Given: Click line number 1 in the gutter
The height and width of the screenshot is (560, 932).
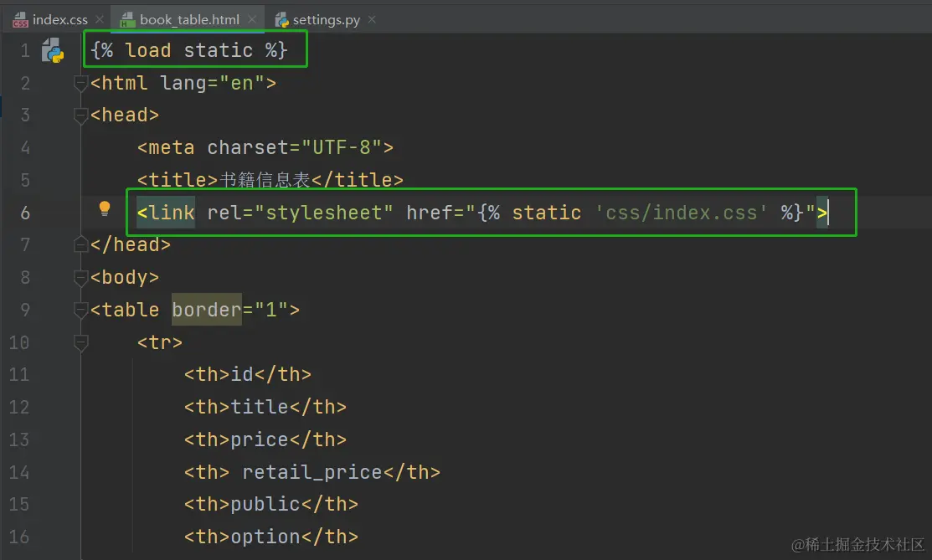Looking at the screenshot, I should point(25,50).
